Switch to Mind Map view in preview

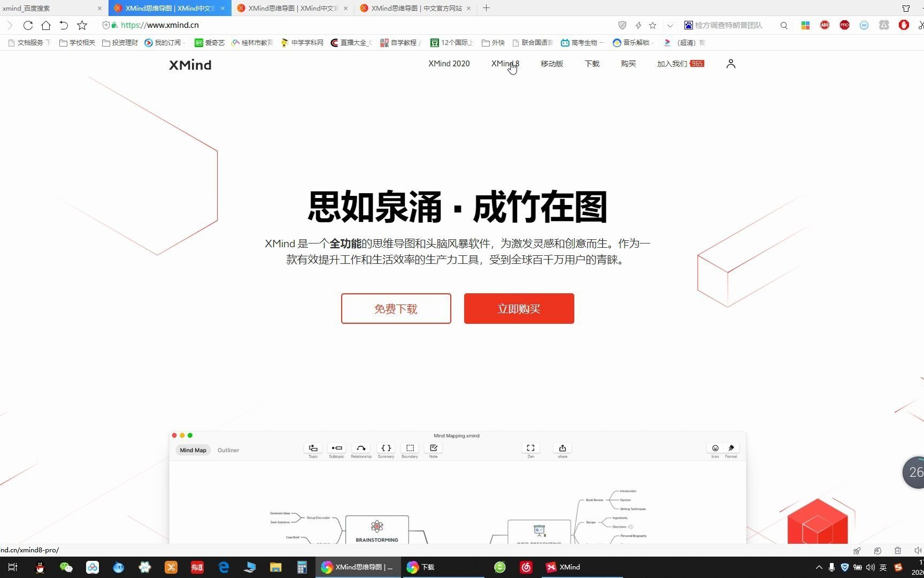(193, 450)
